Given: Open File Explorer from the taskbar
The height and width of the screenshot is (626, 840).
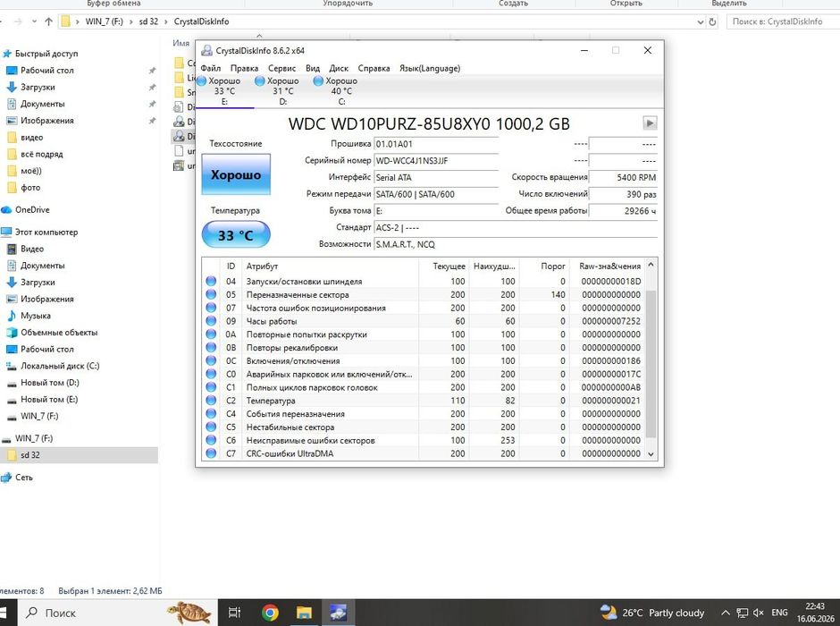Looking at the screenshot, I should (304, 612).
